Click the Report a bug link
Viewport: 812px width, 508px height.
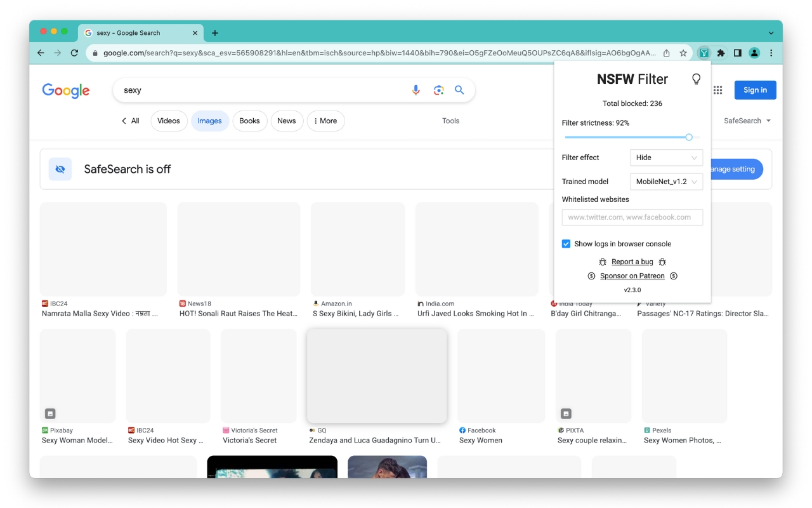point(632,262)
